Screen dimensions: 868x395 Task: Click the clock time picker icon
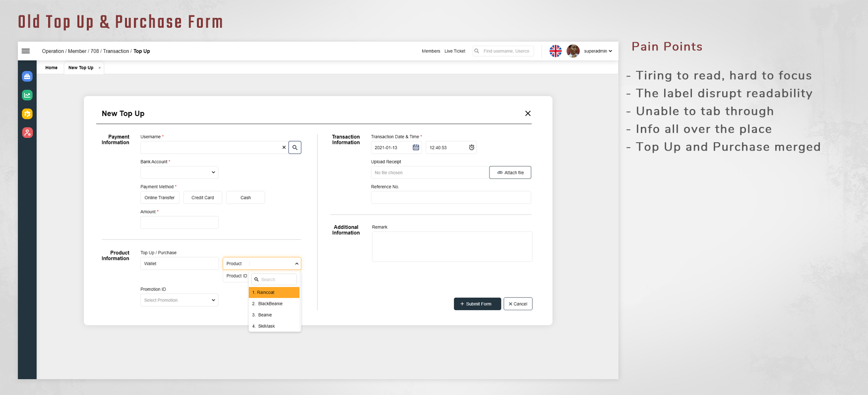pyautogui.click(x=472, y=147)
